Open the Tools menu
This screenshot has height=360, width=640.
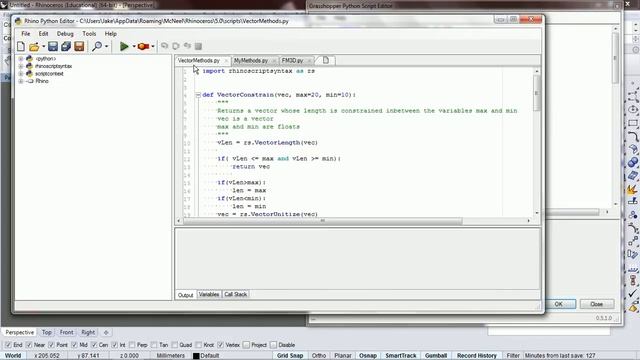click(x=89, y=33)
